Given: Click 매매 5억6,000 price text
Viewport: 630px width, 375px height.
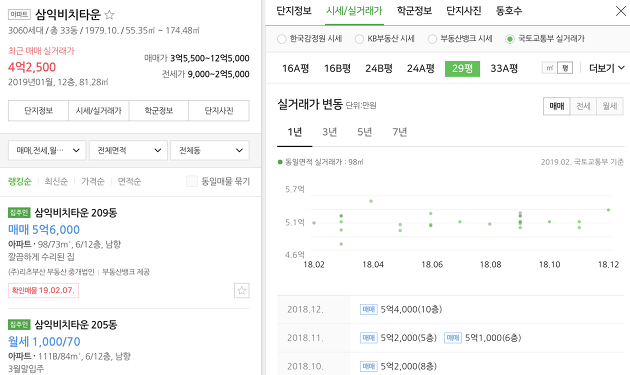Looking at the screenshot, I should 44,230.
